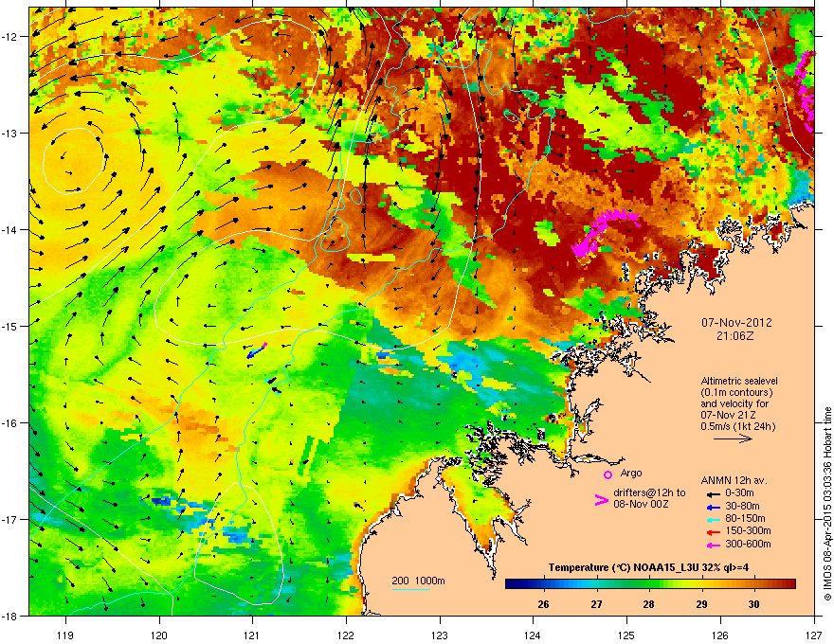Click the magenta drifter track at the map's northeast corner
This screenshot has width=834, height=644.
(x=807, y=90)
